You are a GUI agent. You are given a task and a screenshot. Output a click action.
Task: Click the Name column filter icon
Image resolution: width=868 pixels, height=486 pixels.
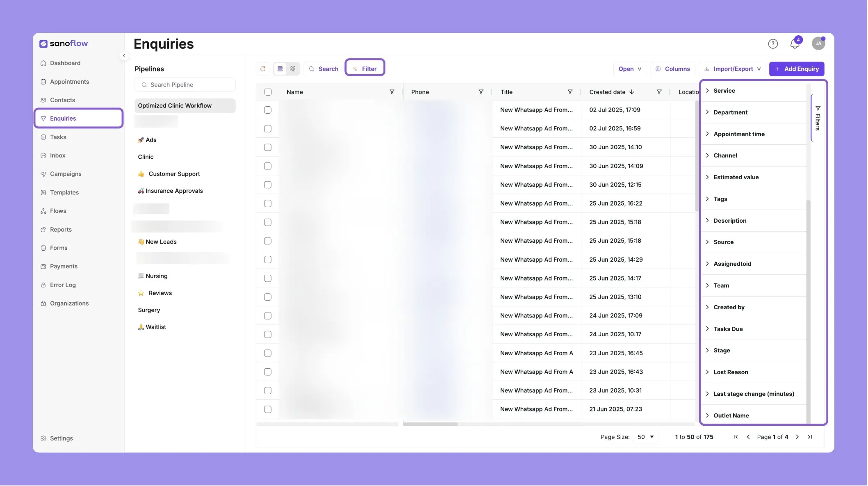pyautogui.click(x=392, y=92)
